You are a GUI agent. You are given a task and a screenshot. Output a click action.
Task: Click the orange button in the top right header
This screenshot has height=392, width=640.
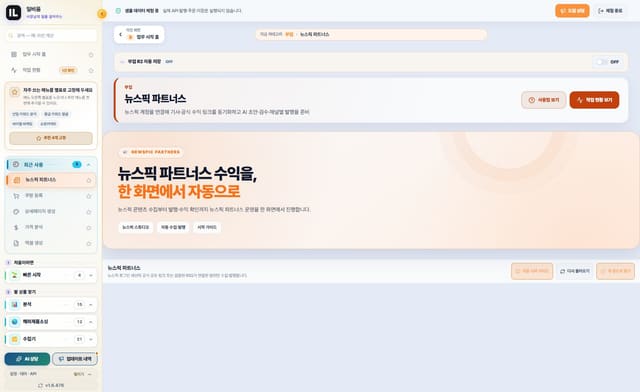572,11
